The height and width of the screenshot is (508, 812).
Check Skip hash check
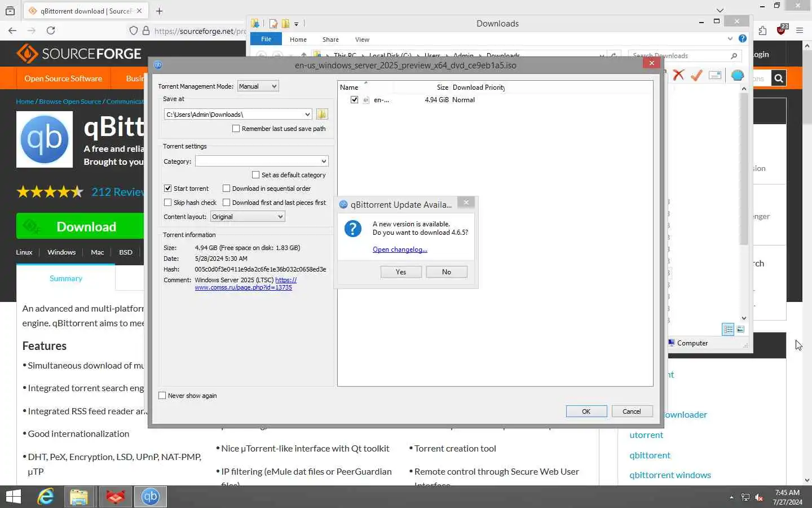pyautogui.click(x=167, y=203)
